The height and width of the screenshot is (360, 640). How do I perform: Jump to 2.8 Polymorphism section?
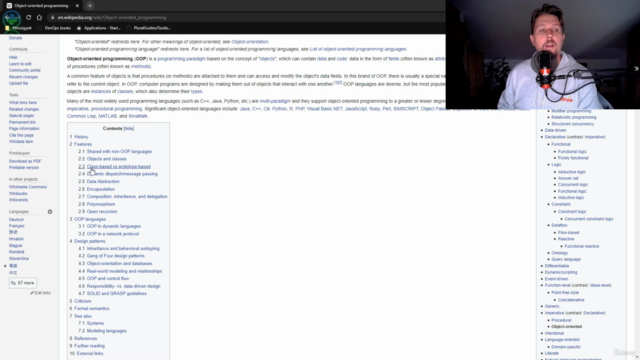tap(97, 204)
